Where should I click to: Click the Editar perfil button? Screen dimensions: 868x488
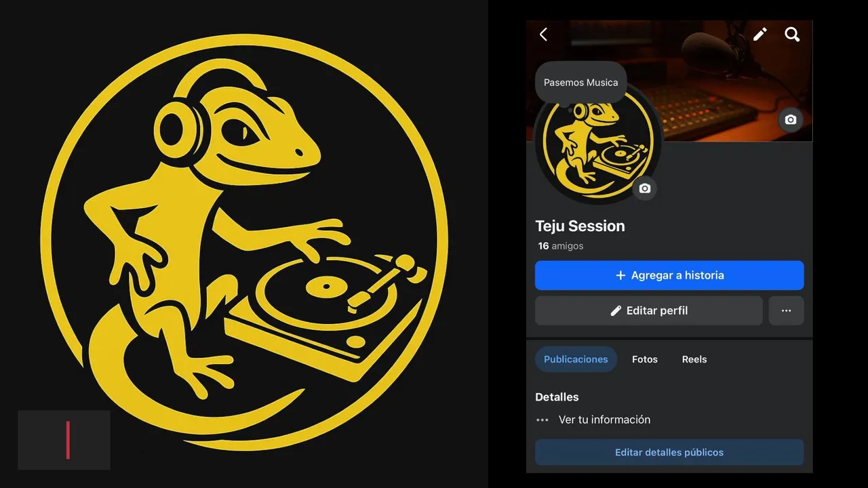coord(649,310)
